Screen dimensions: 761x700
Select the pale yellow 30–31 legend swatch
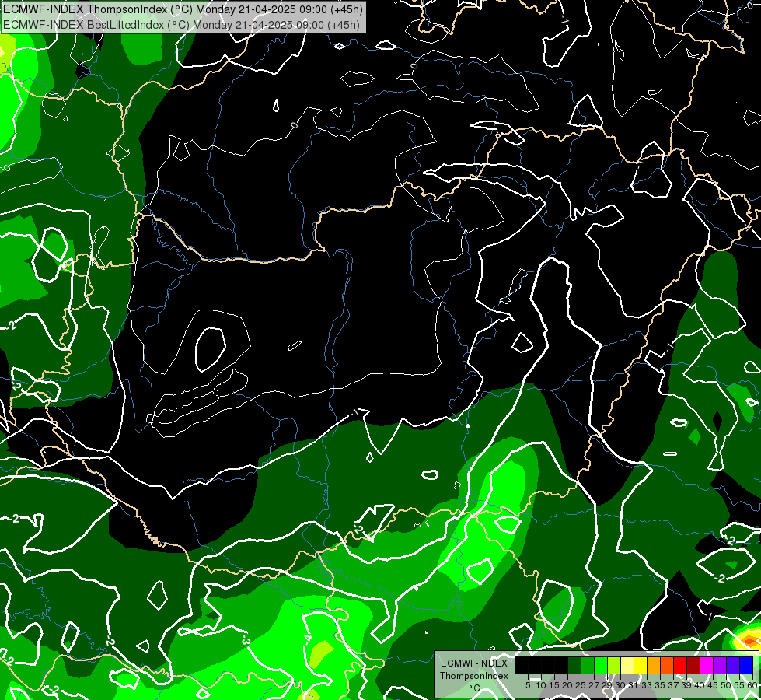(x=627, y=665)
